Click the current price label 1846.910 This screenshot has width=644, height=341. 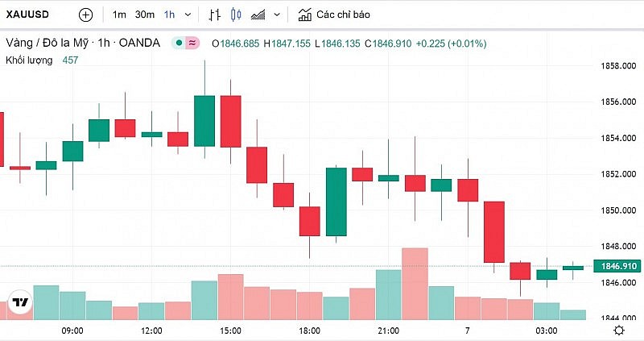pyautogui.click(x=614, y=266)
